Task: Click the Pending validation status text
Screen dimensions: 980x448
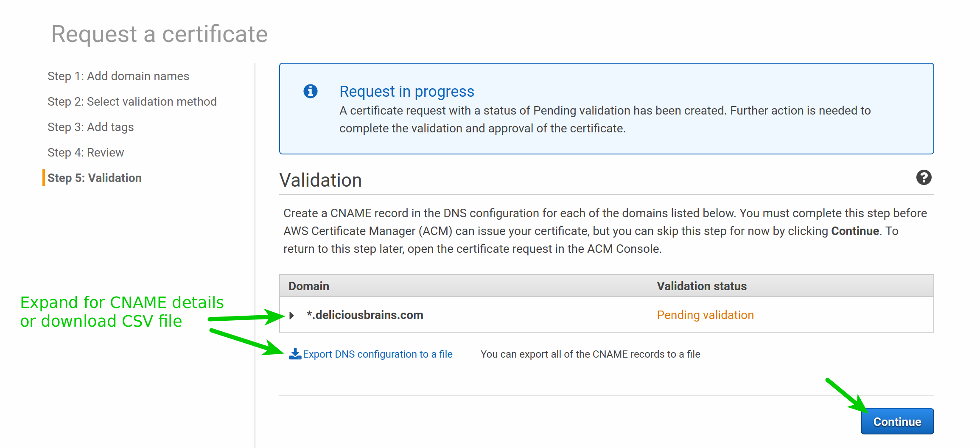Action: point(705,315)
